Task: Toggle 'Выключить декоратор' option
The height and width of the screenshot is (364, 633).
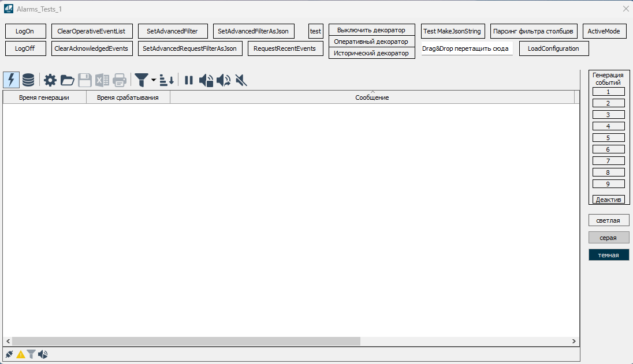Action: click(371, 30)
